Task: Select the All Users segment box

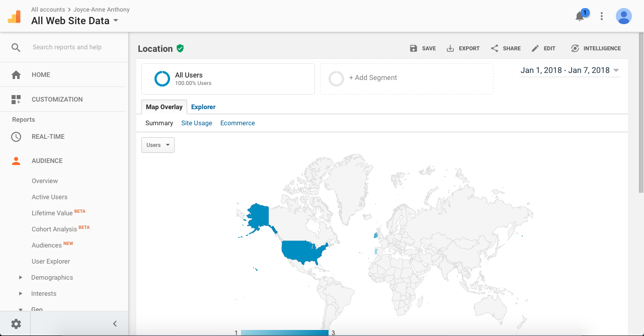Action: (x=228, y=79)
